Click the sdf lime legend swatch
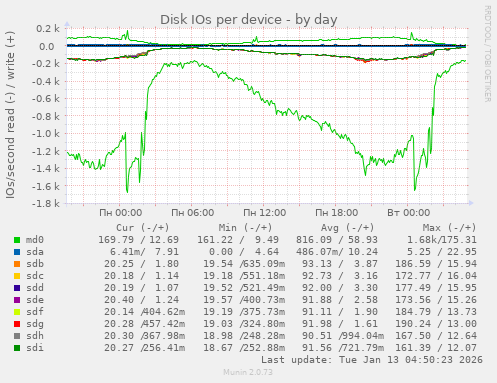This screenshot has height=383, width=497. tap(17, 312)
